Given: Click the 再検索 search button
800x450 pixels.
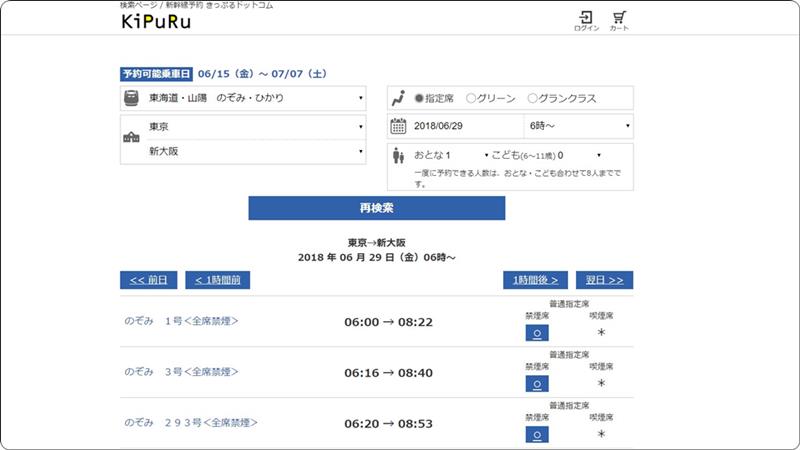Looking at the screenshot, I should tap(377, 208).
